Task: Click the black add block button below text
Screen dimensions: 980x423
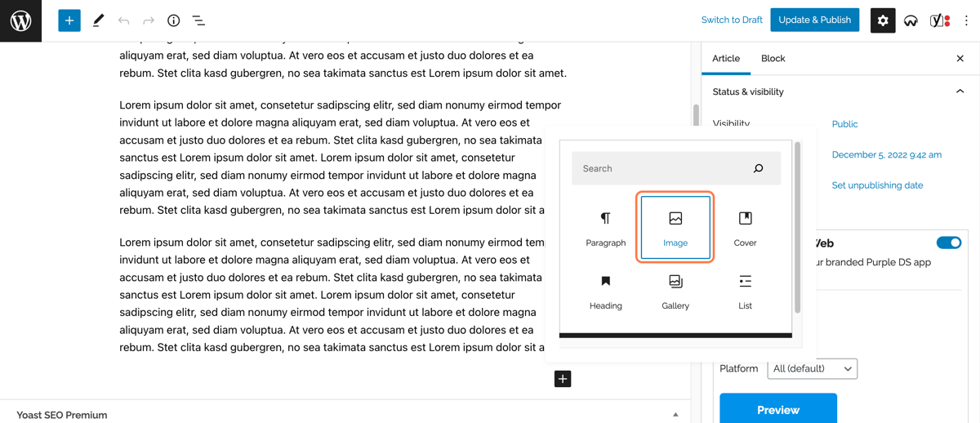Action: click(563, 379)
